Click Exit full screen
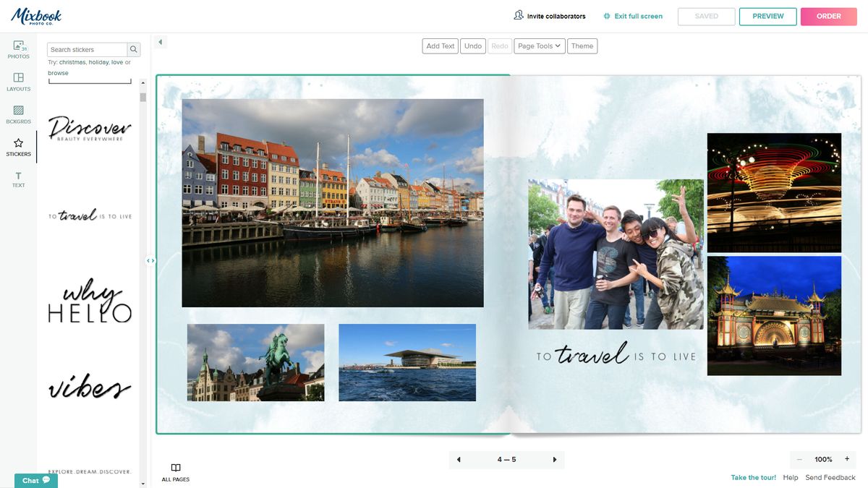Viewport: 868px width, 488px height. click(633, 15)
